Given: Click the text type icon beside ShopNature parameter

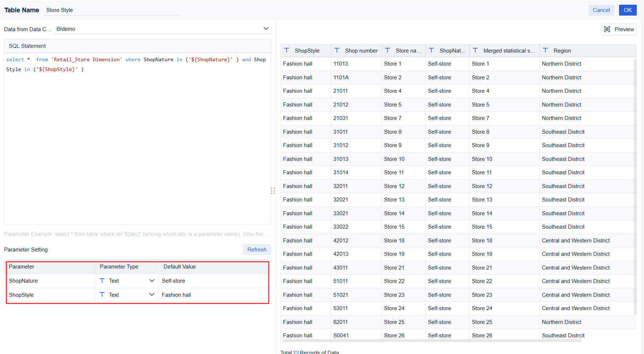Looking at the screenshot, I should tap(102, 280).
